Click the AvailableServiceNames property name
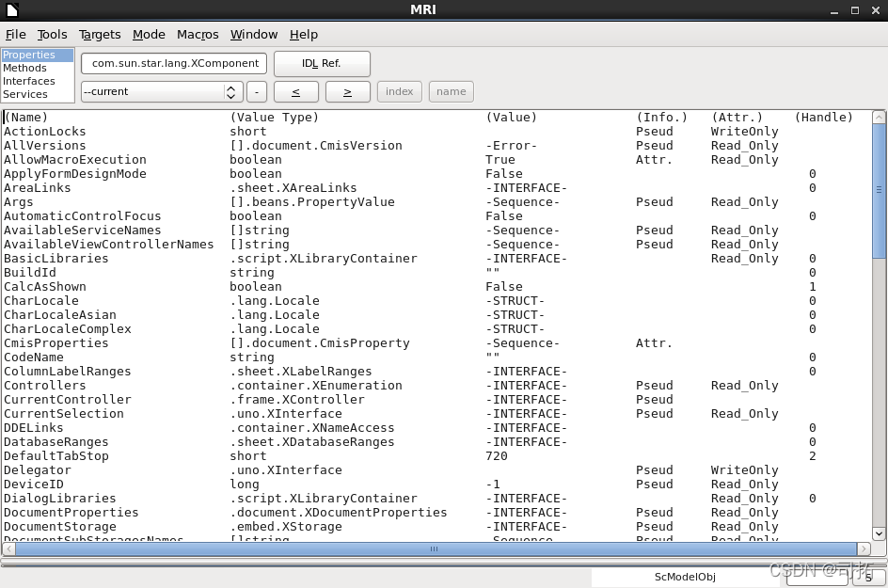 (x=82, y=230)
